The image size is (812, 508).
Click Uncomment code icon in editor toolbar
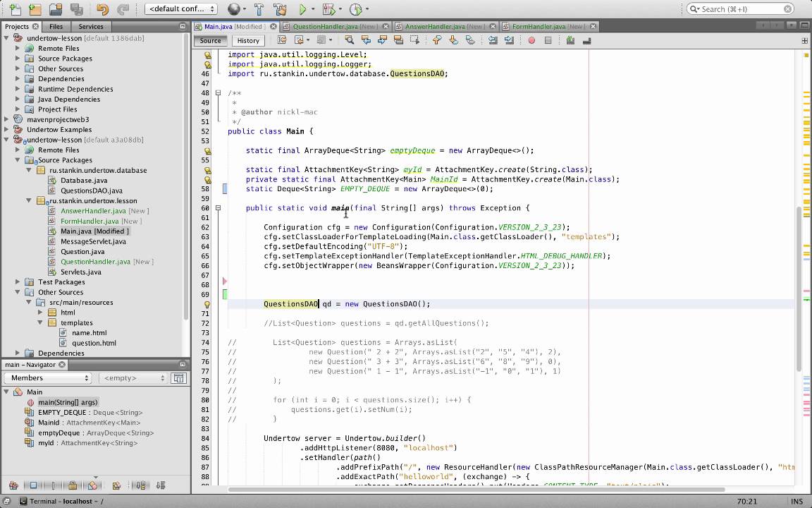(586, 40)
